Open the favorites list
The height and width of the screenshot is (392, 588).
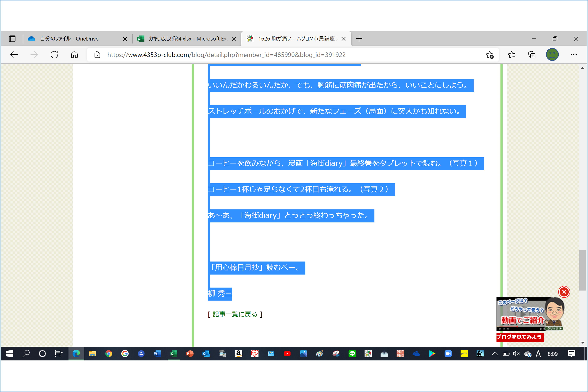pyautogui.click(x=512, y=55)
